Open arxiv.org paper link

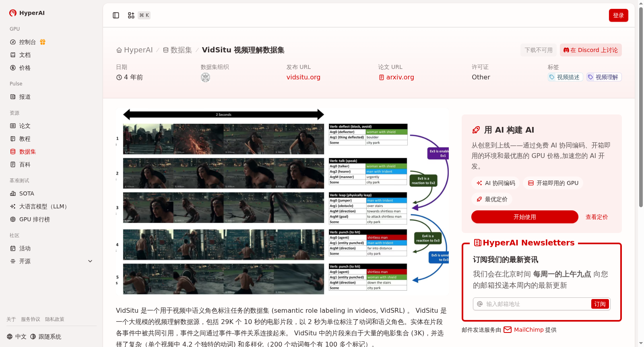(396, 77)
